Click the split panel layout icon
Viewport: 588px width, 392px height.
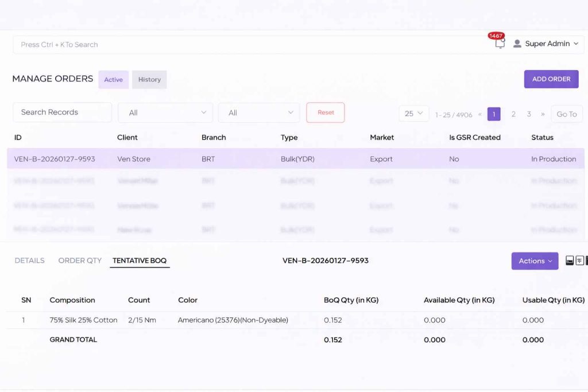[x=579, y=261]
